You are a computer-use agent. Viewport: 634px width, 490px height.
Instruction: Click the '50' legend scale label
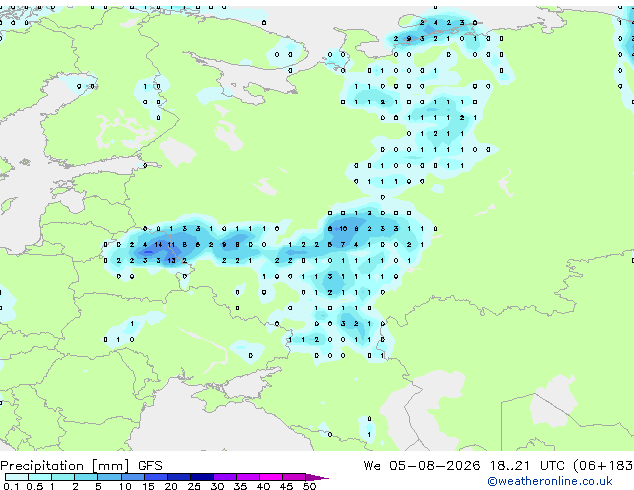pyautogui.click(x=309, y=486)
